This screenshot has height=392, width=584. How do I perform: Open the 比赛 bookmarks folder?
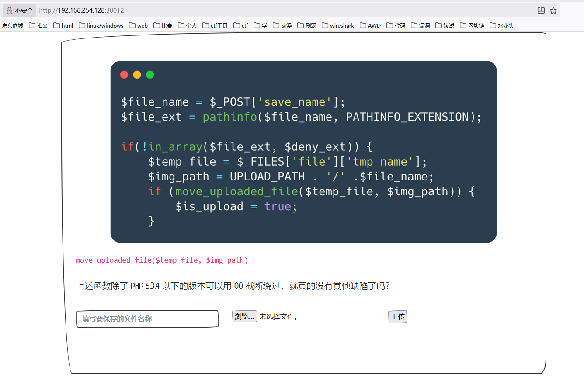[163, 26]
